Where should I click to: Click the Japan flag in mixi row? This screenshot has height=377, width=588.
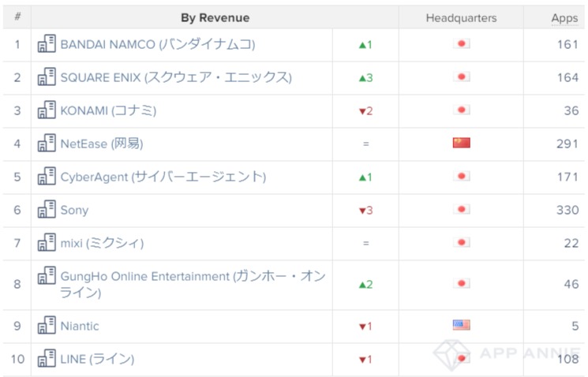pos(461,242)
